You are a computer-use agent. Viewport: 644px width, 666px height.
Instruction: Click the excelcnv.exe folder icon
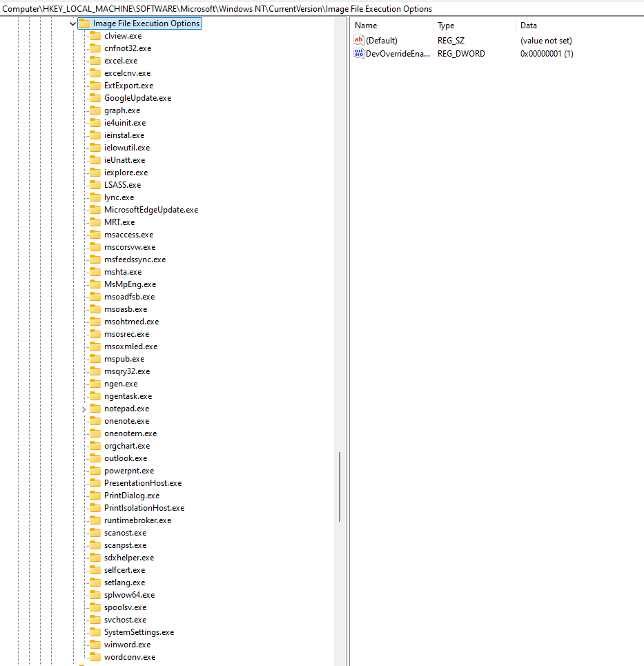(95, 73)
